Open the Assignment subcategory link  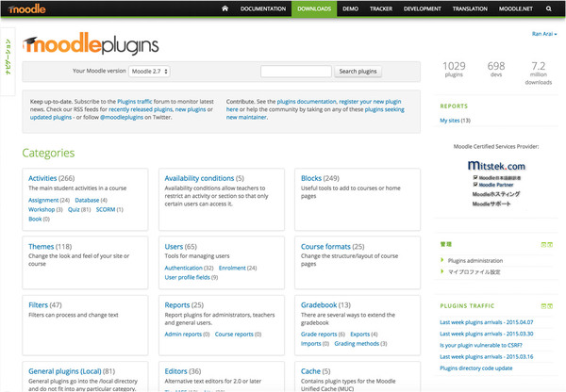click(43, 200)
